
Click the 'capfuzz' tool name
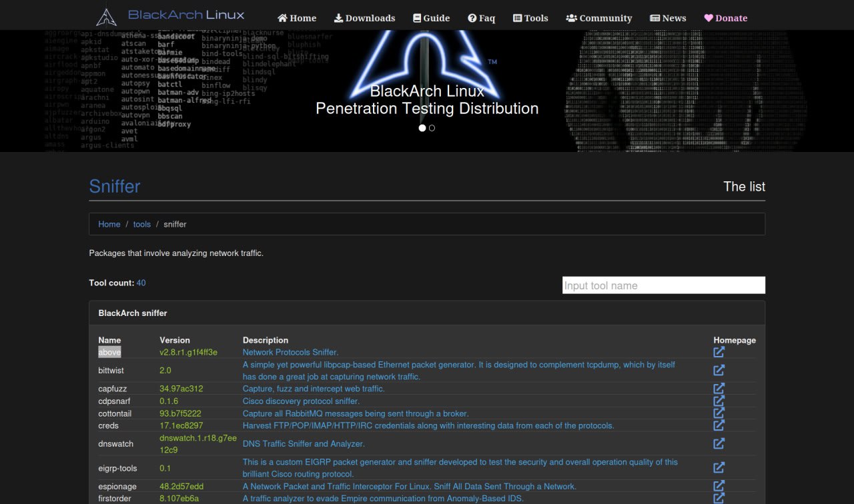point(112,389)
